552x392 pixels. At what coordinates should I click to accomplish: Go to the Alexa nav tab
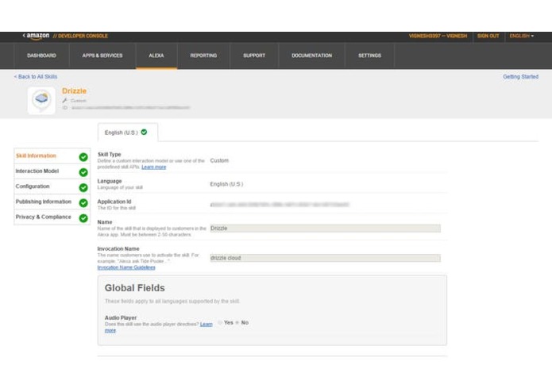tap(156, 56)
